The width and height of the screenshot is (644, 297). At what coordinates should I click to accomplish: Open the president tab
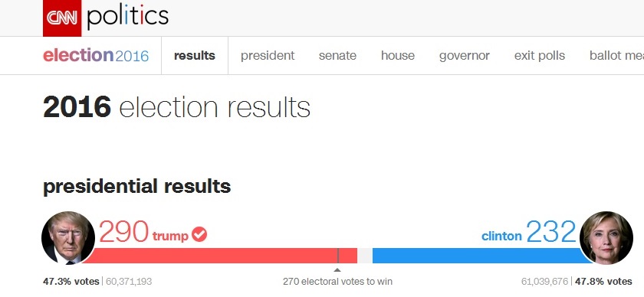(268, 56)
